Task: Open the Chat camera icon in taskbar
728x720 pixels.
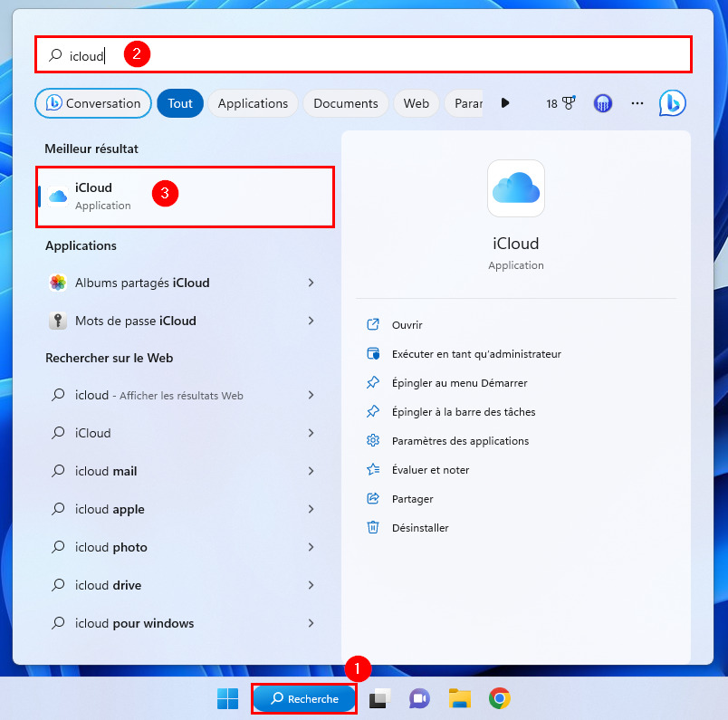Action: point(419,698)
